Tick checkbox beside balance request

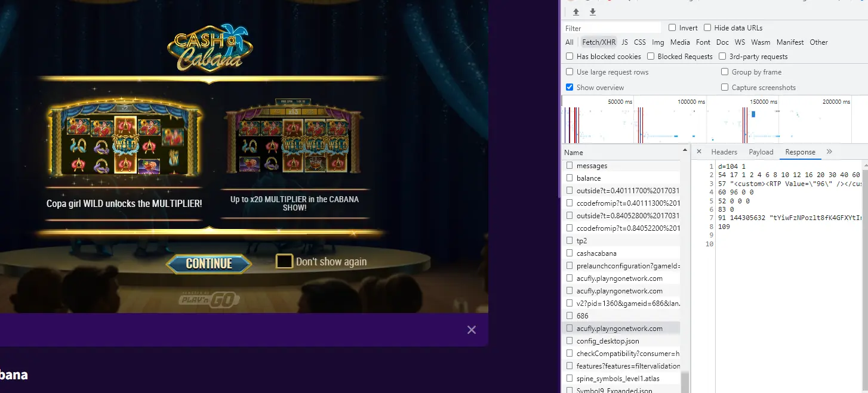pyautogui.click(x=570, y=178)
